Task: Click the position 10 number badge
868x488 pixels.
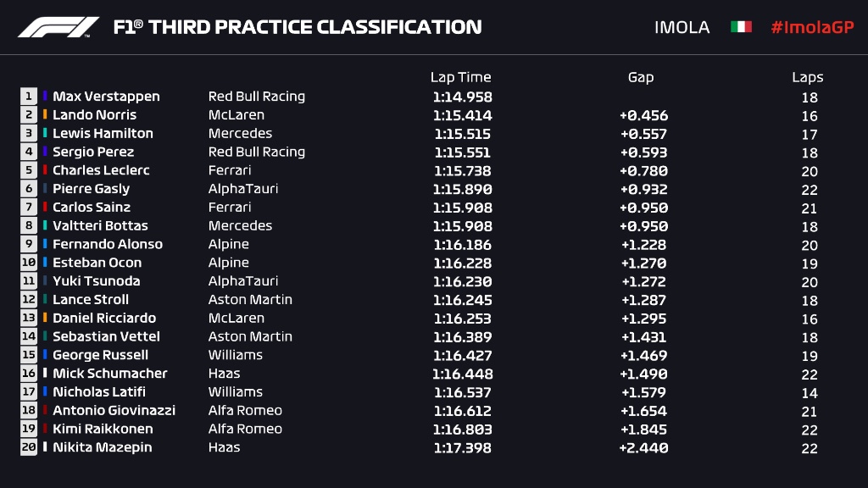Action: (x=29, y=263)
